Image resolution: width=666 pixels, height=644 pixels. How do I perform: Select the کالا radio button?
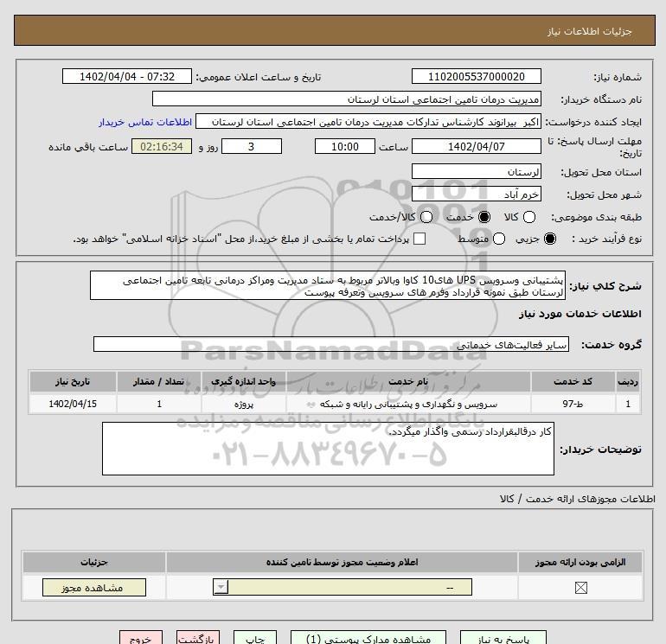click(529, 217)
